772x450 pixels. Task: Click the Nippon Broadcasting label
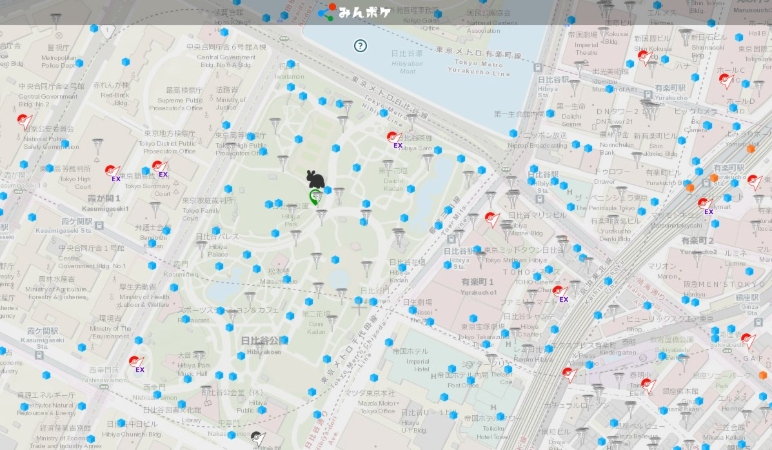point(537,146)
